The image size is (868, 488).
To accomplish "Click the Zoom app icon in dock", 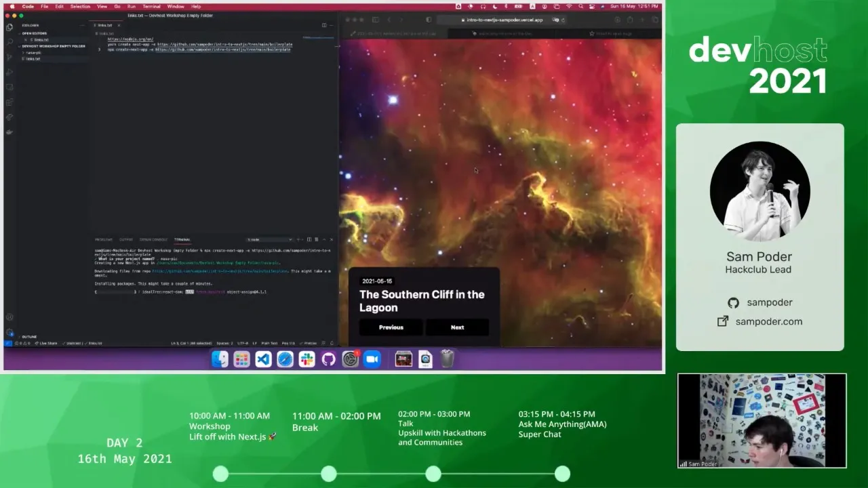I will pos(372,359).
